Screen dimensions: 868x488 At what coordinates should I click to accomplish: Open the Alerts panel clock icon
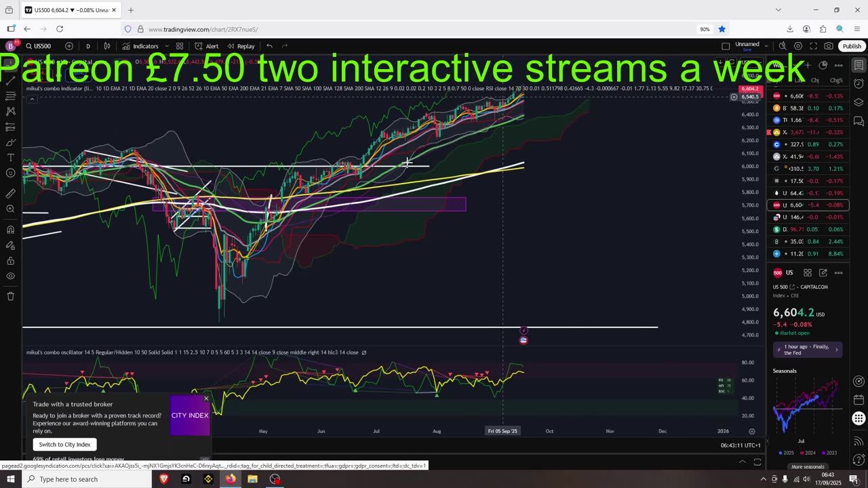tap(859, 84)
